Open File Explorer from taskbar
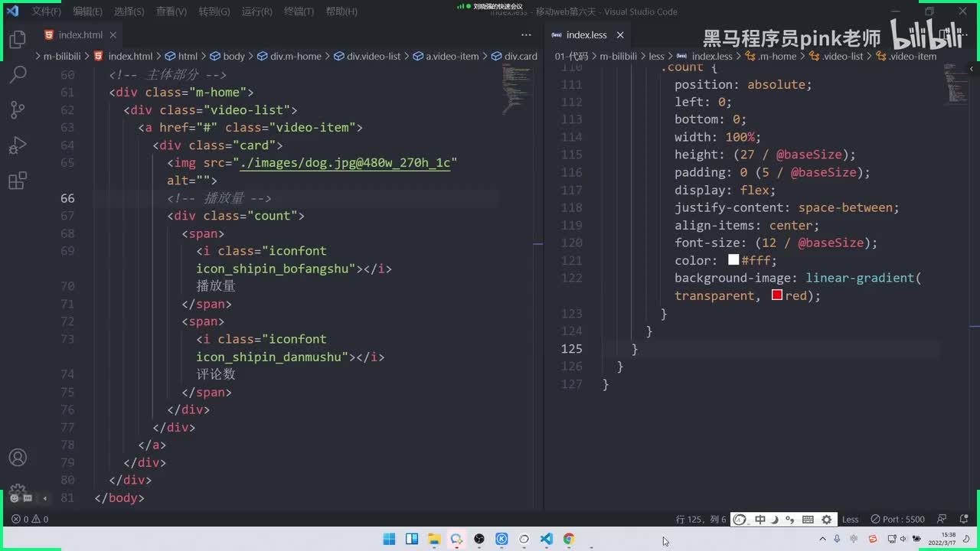980x551 pixels. click(x=434, y=539)
